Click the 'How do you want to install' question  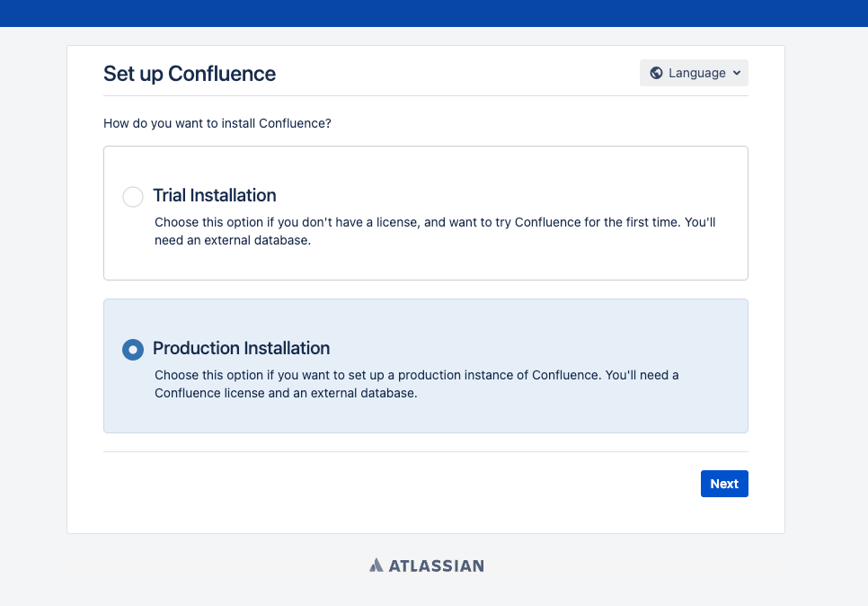(217, 123)
